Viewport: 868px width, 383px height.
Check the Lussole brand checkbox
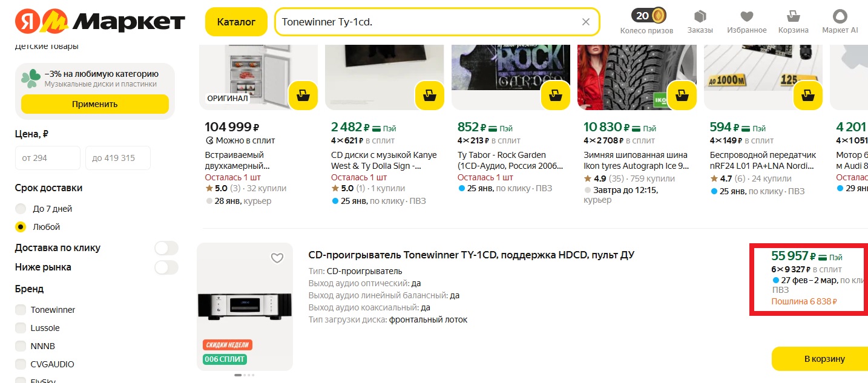21,328
